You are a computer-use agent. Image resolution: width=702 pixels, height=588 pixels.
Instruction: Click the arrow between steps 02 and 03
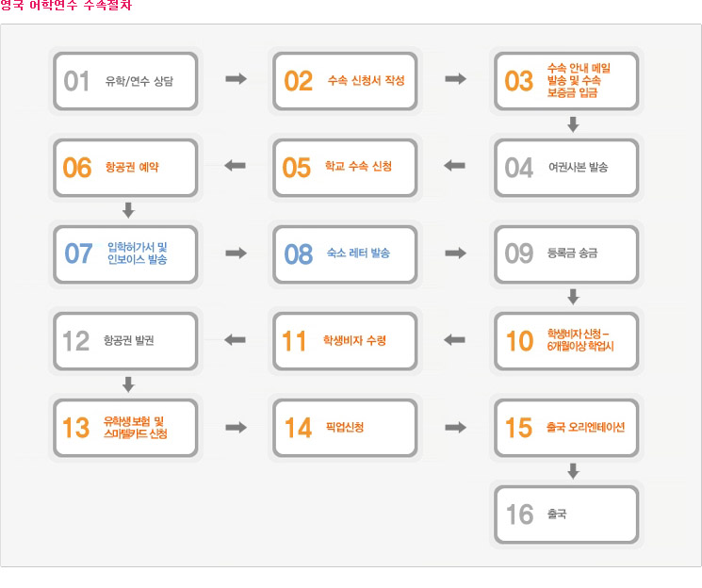[455, 79]
